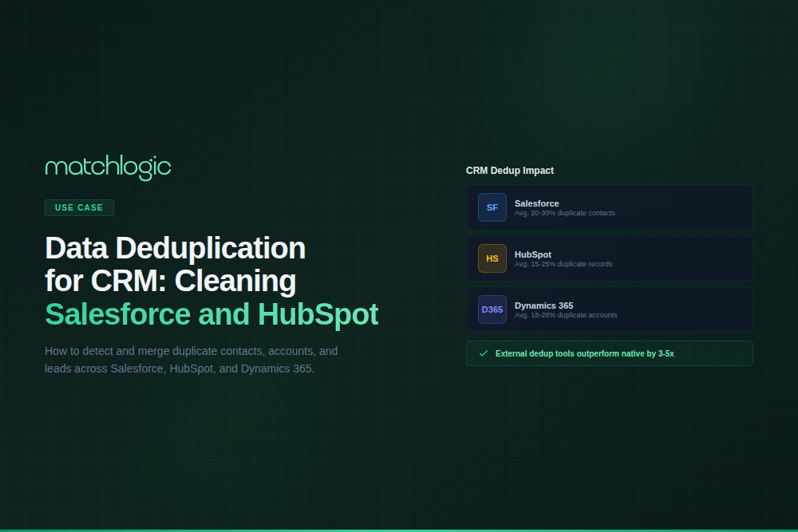Click the 'Data Deduplication' headline line
This screenshot has width=798, height=532.
coord(175,248)
